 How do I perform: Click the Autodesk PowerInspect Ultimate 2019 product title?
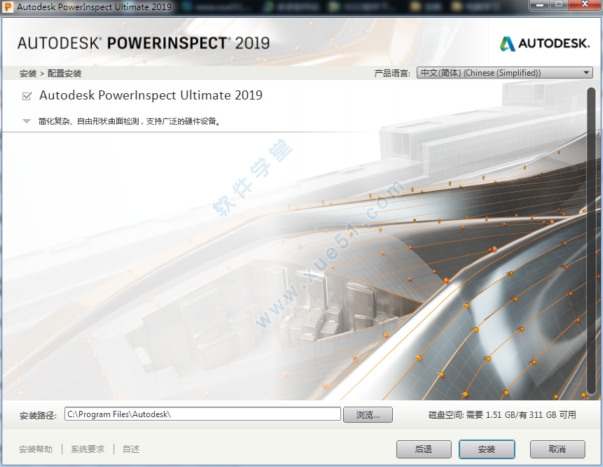click(x=151, y=95)
